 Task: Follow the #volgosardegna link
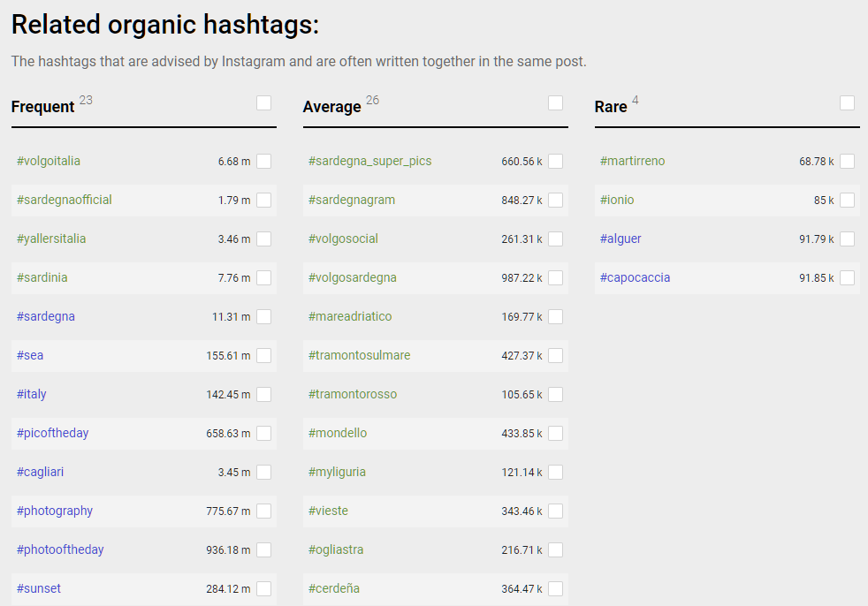[x=352, y=277]
